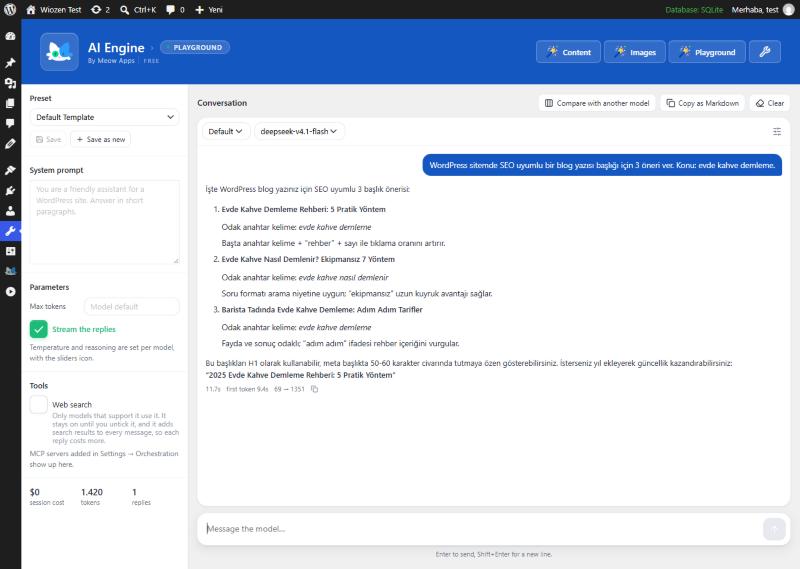
Task: Open the Ctrl+K search command
Action: (x=138, y=10)
